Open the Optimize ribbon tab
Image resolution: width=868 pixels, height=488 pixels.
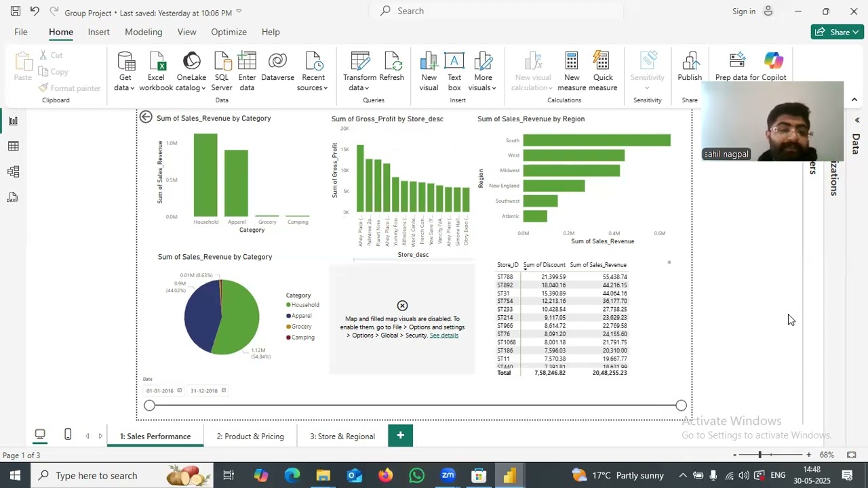click(229, 32)
